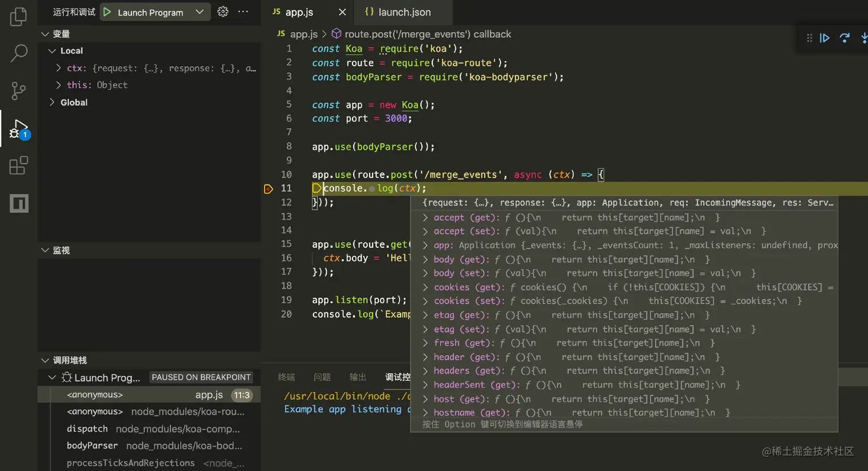Expand headerSent (get) property in hover

point(425,384)
